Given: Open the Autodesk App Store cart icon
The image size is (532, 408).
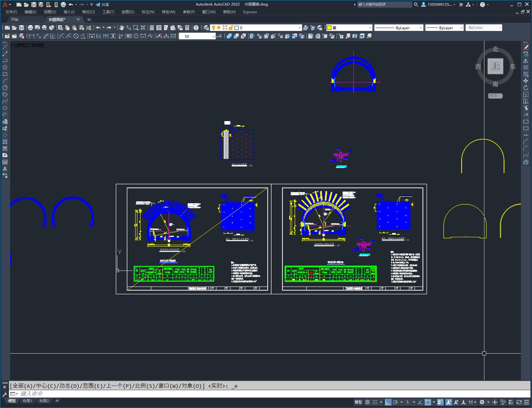Looking at the screenshot, I should tap(461, 5).
